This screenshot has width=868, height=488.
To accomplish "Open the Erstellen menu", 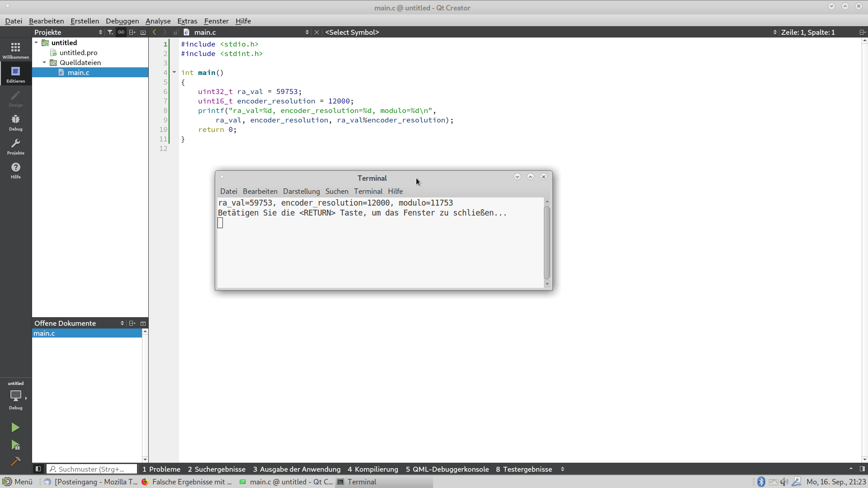I will coord(85,21).
